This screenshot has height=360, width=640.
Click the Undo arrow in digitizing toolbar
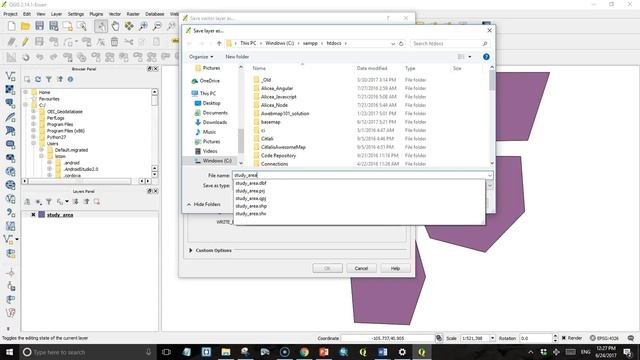pyautogui.click(x=40, y=57)
